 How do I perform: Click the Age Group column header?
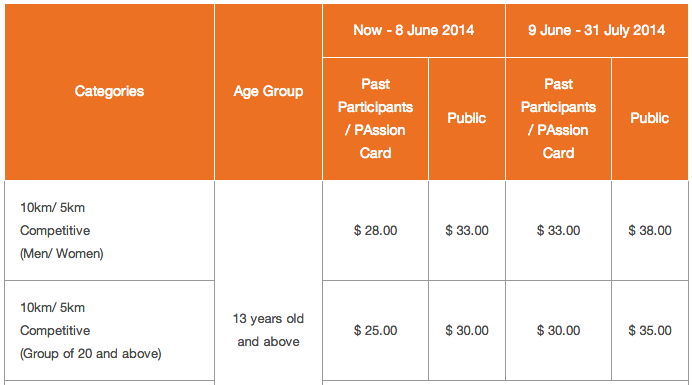pos(268,91)
